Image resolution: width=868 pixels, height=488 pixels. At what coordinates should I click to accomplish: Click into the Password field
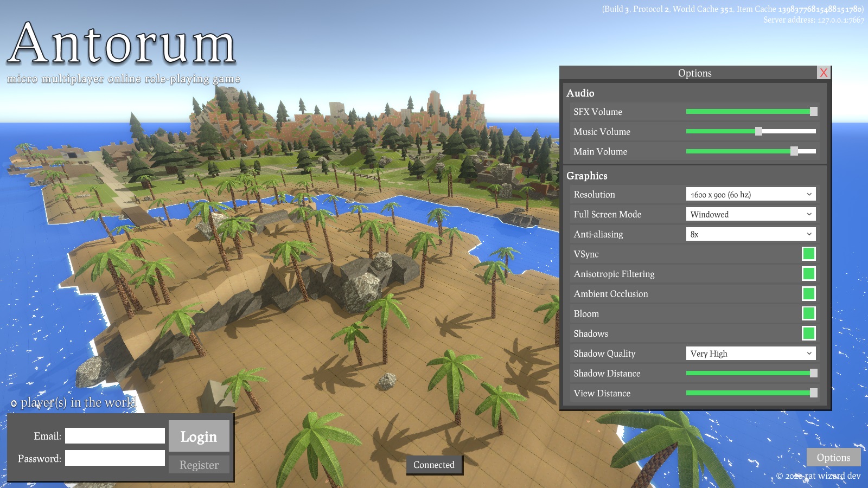[x=115, y=458]
